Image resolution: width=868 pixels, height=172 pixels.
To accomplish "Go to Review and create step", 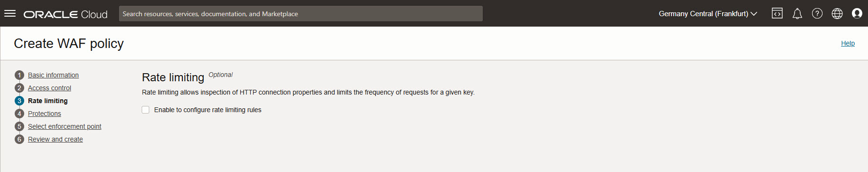I will [x=55, y=139].
